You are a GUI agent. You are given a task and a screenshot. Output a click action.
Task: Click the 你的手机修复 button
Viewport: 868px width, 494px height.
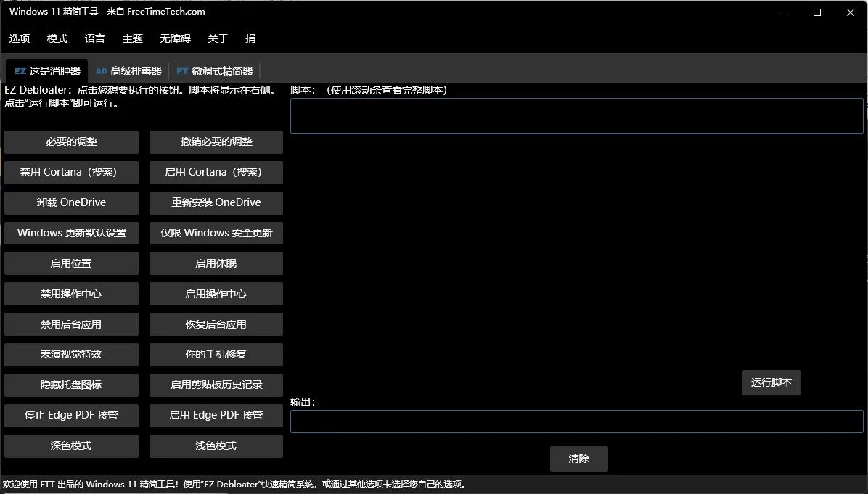click(216, 355)
